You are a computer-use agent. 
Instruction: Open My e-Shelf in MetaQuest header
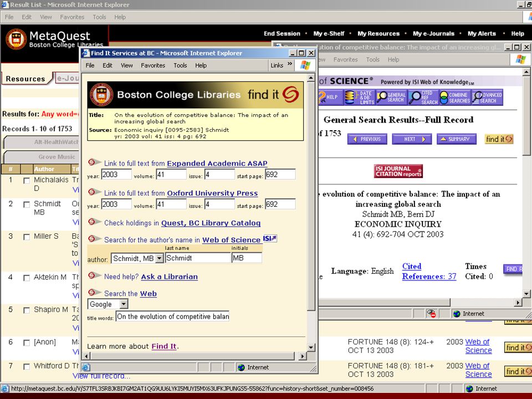point(329,34)
